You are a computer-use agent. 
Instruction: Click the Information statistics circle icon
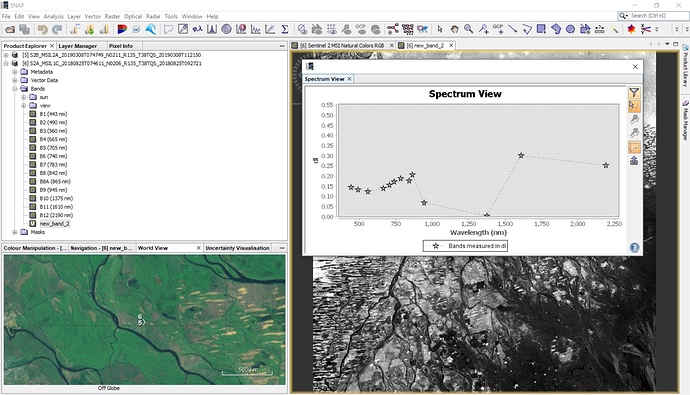(x=226, y=29)
